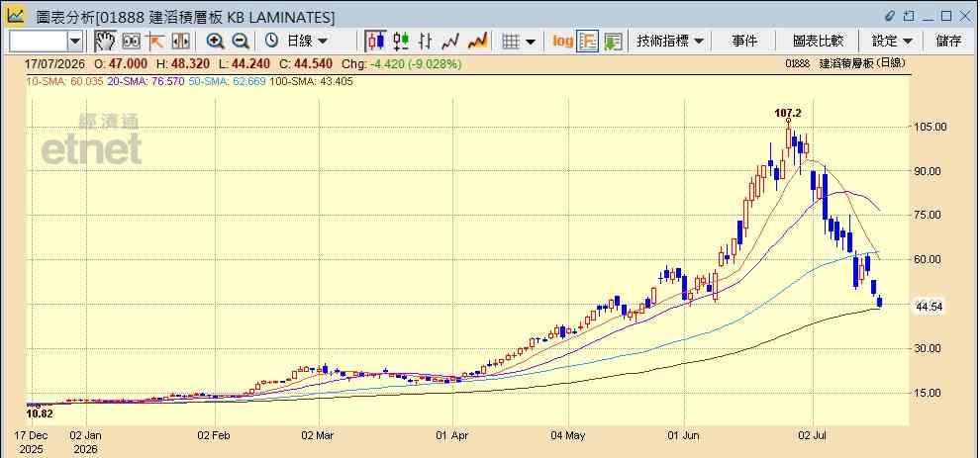Switch to the OHLC bar chart type
The width and height of the screenshot is (980, 458).
(426, 42)
